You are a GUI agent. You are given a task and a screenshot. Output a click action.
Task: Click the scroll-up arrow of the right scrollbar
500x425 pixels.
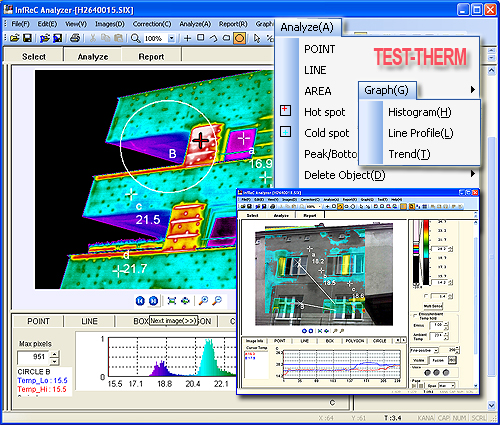[491, 70]
